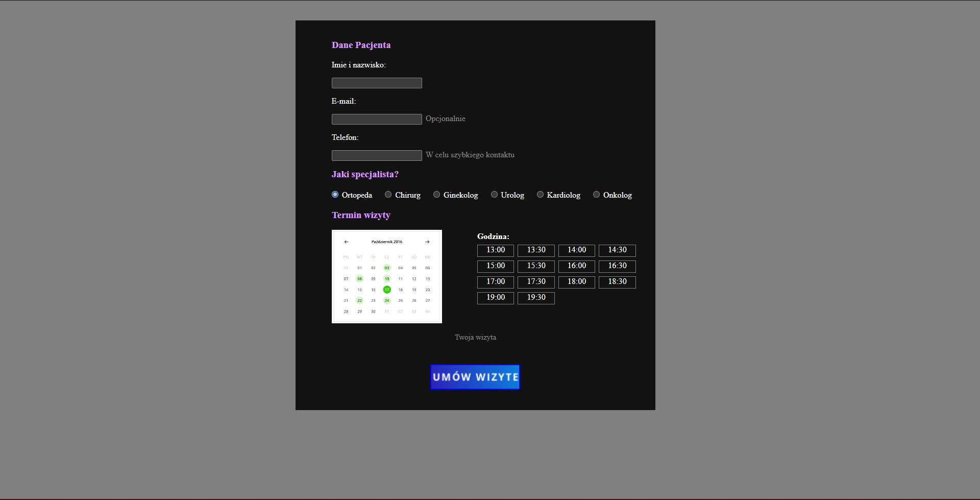Viewport: 980px width, 500px height.
Task: Click the Dane Pacjenta heading
Action: (361, 45)
